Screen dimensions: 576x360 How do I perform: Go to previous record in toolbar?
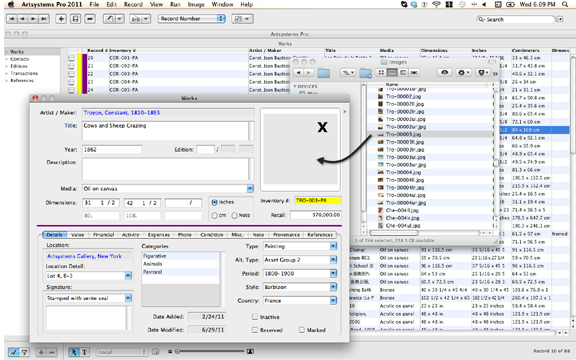click(x=22, y=19)
